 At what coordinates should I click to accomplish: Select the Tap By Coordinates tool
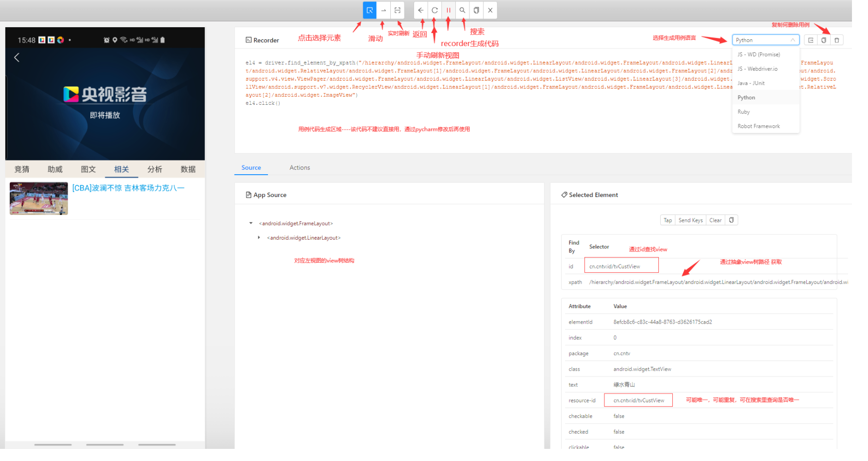(398, 10)
